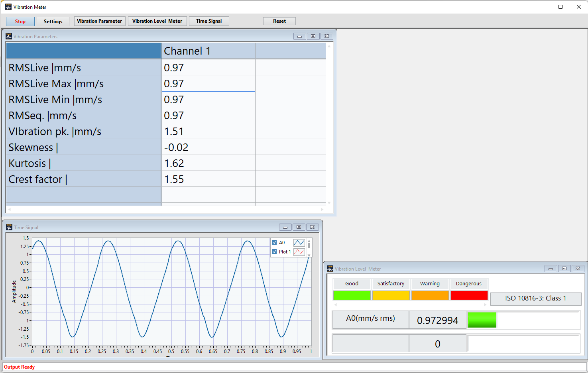Select the RMSLive |mm/s row label
588x373 pixels.
coord(84,67)
